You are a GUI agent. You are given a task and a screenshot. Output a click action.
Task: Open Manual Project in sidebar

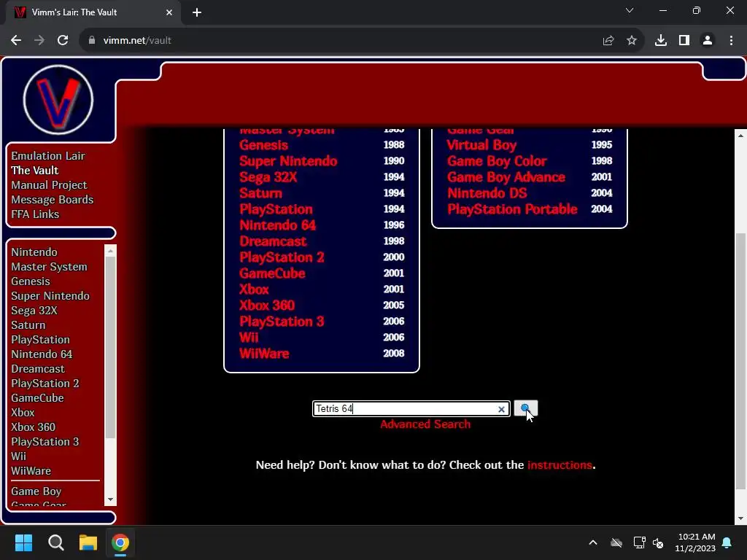49,184
